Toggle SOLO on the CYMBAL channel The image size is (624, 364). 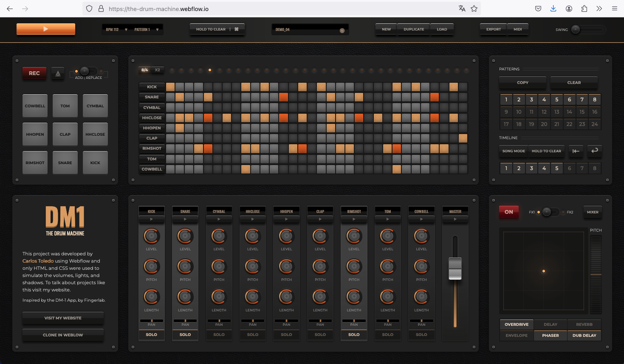pyautogui.click(x=219, y=335)
